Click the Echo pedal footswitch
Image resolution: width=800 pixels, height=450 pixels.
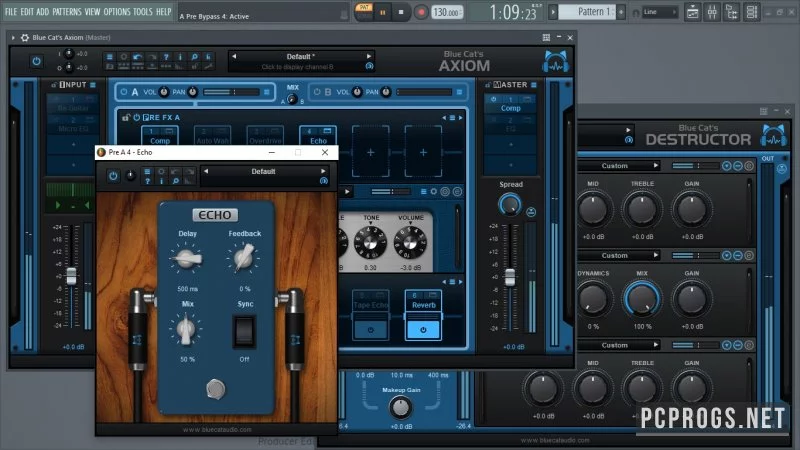tap(216, 389)
